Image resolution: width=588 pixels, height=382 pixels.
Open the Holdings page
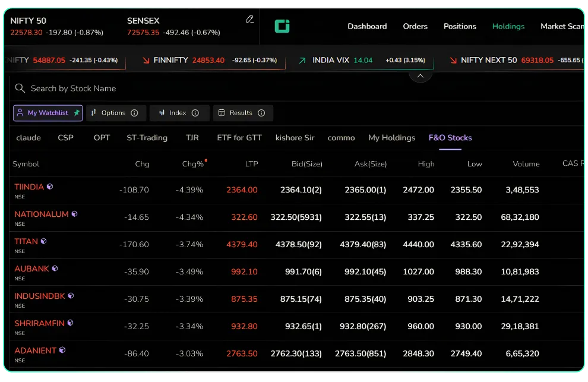tap(508, 26)
